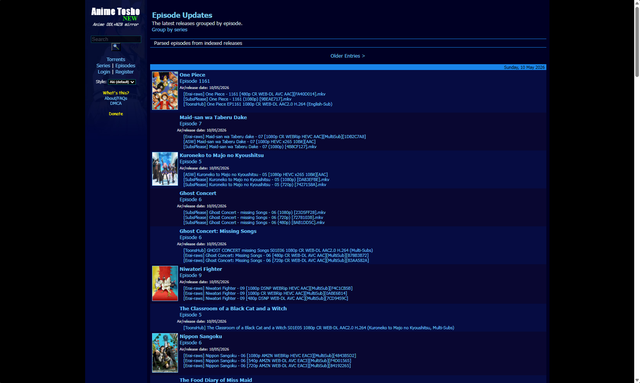The height and width of the screenshot is (383, 640).
Task: Open ASW Kuroneko to Majo release
Action: coord(256,175)
